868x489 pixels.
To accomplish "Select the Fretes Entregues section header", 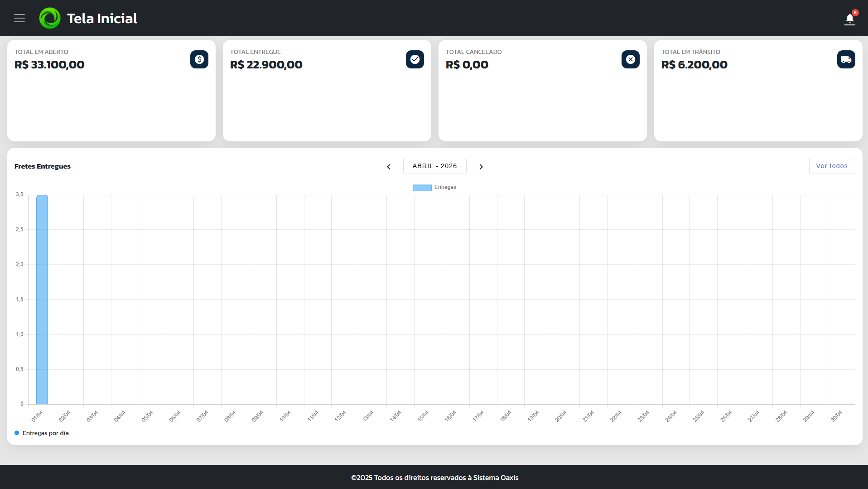I will (x=43, y=166).
